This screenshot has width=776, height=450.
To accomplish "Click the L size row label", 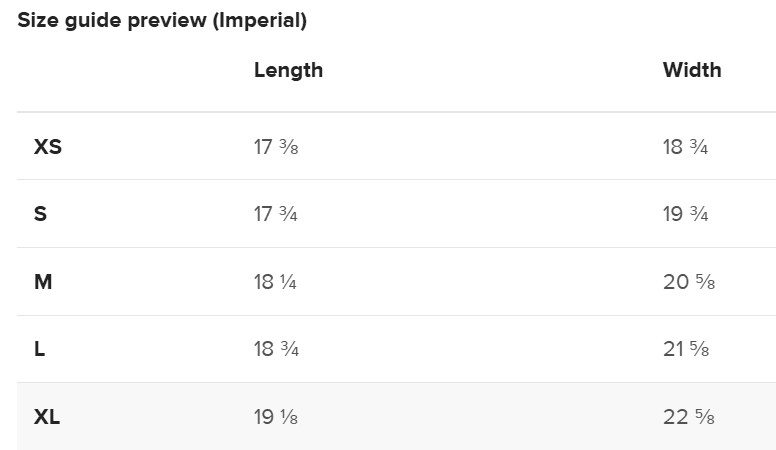I will point(39,349).
